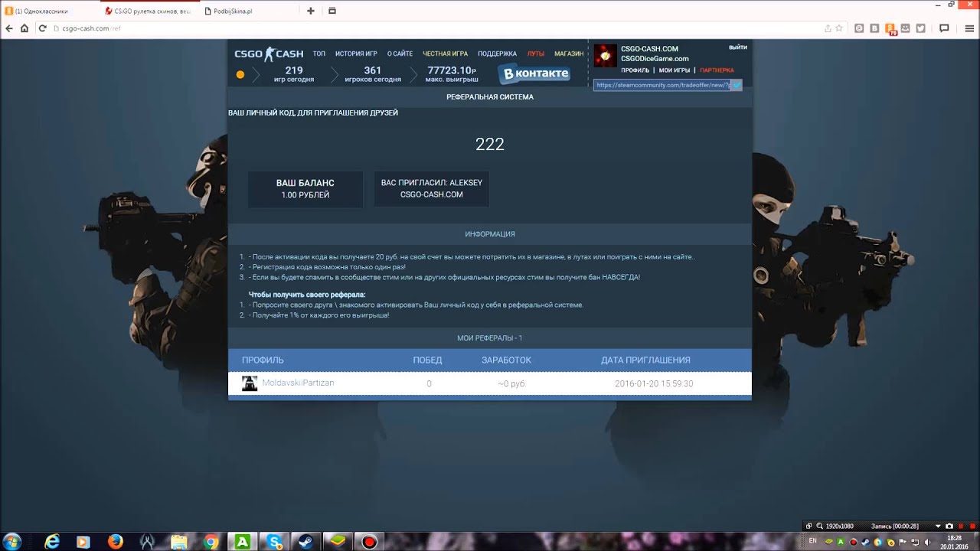Open volume speaker icon in system tray
This screenshot has width=980, height=551.
tap(927, 542)
